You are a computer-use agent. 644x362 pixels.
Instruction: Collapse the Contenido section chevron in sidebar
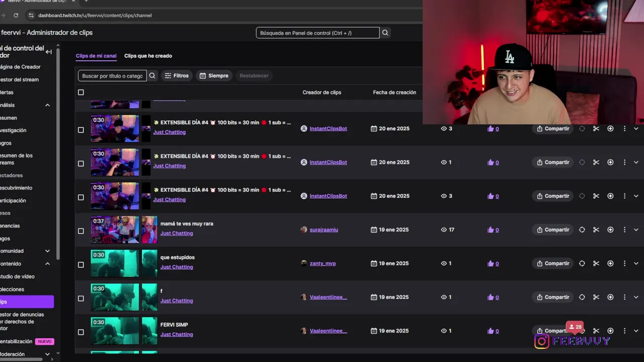pyautogui.click(x=48, y=264)
